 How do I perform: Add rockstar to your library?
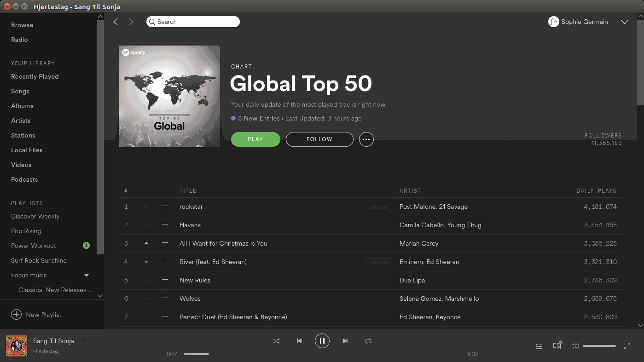pyautogui.click(x=165, y=206)
